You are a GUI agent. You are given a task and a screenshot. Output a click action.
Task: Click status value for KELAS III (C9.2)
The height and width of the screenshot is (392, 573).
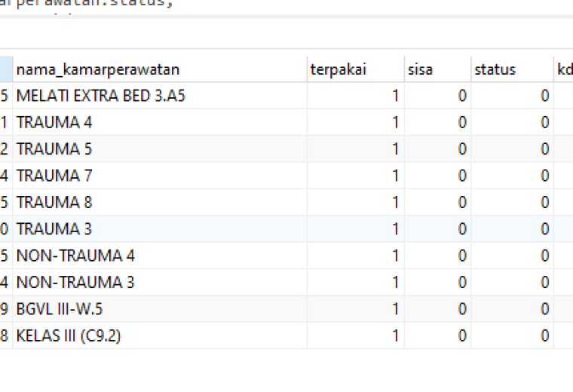point(512,335)
